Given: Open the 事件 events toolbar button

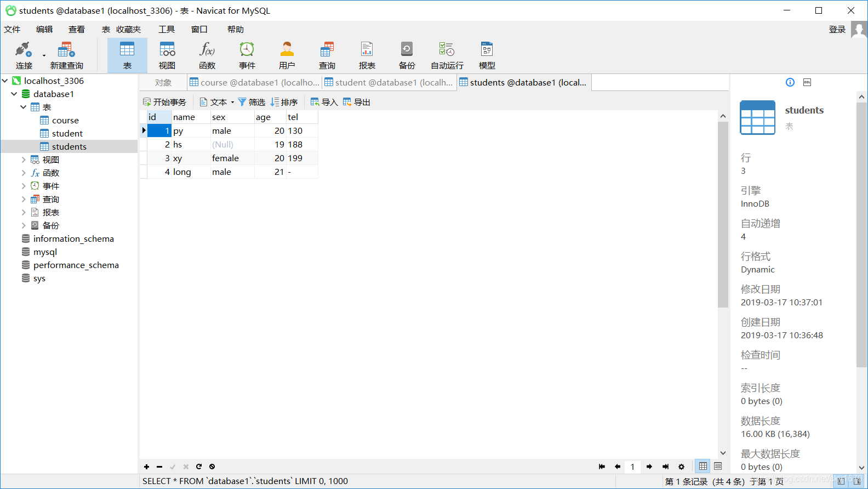Looking at the screenshot, I should pos(247,55).
